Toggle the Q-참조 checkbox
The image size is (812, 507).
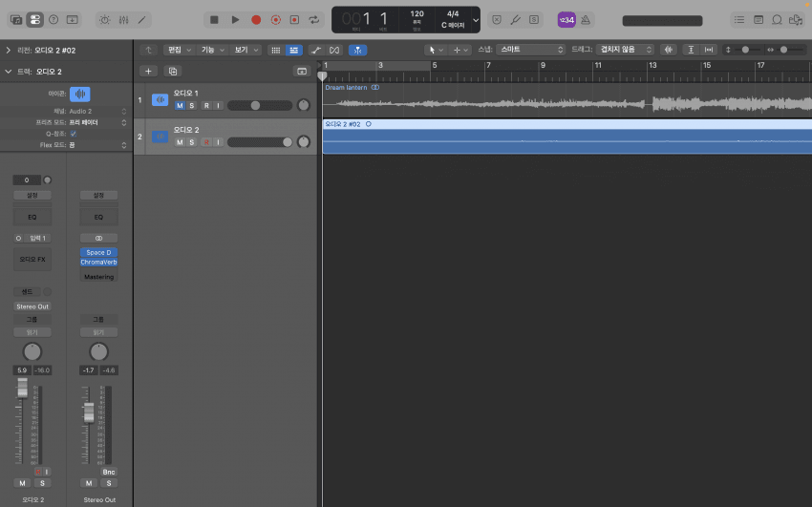pyautogui.click(x=74, y=134)
